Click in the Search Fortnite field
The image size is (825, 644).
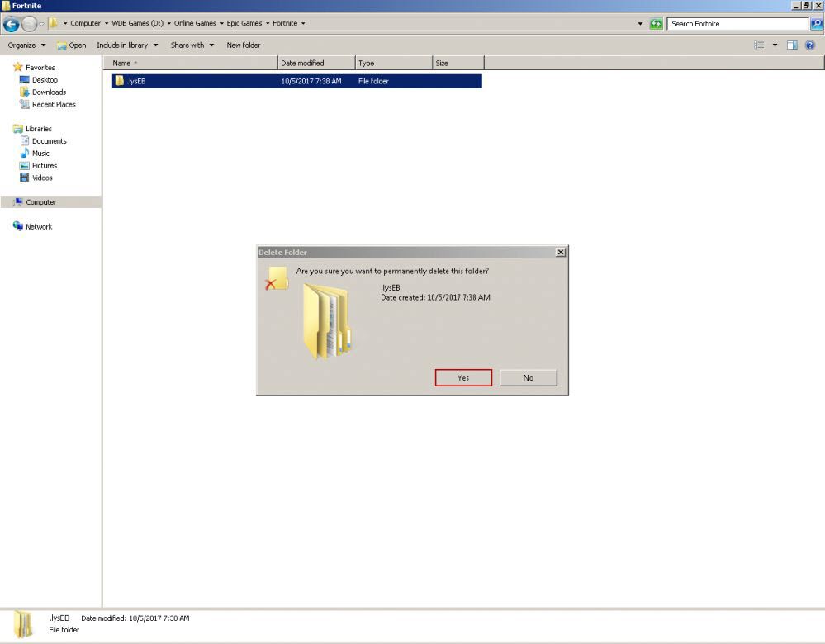[738, 24]
